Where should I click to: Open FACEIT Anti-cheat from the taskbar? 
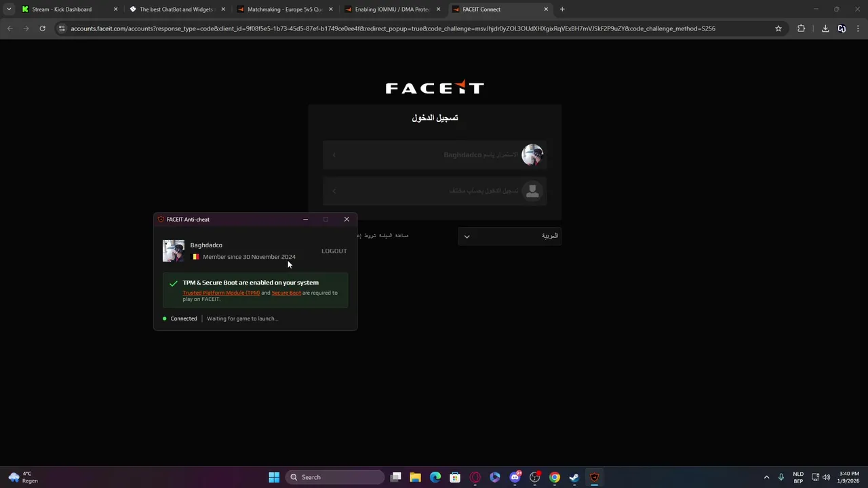[595, 477]
